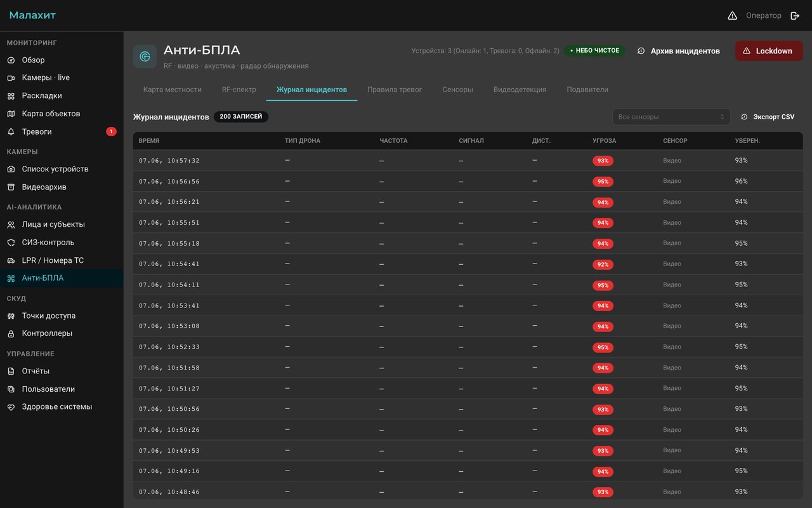Open Карта объектов map icon
Image resolution: width=812 pixels, height=508 pixels.
coord(11,114)
